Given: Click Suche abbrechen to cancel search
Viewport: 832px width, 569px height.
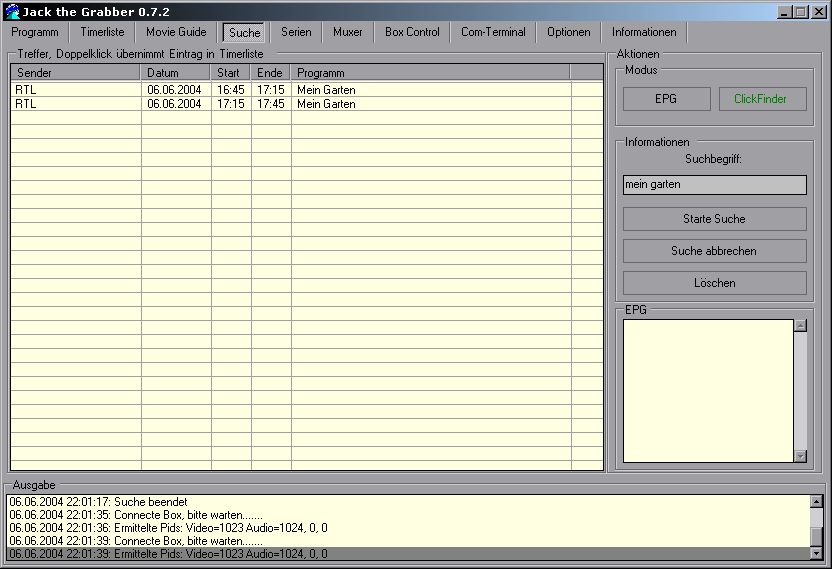Looking at the screenshot, I should coord(714,251).
